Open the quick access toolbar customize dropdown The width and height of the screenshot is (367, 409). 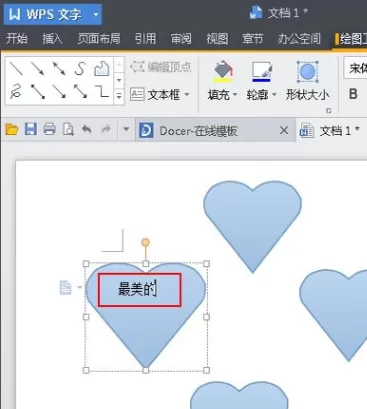point(126,129)
